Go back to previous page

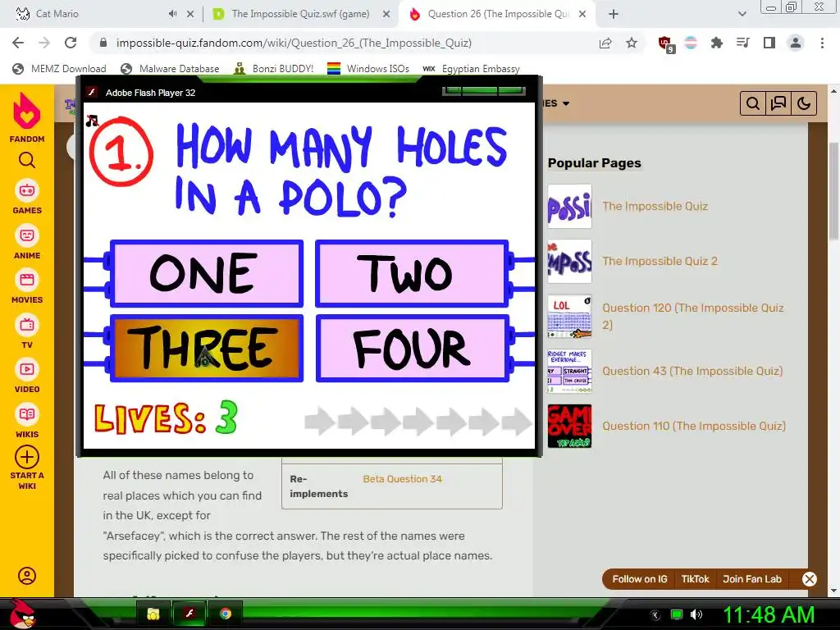click(18, 43)
